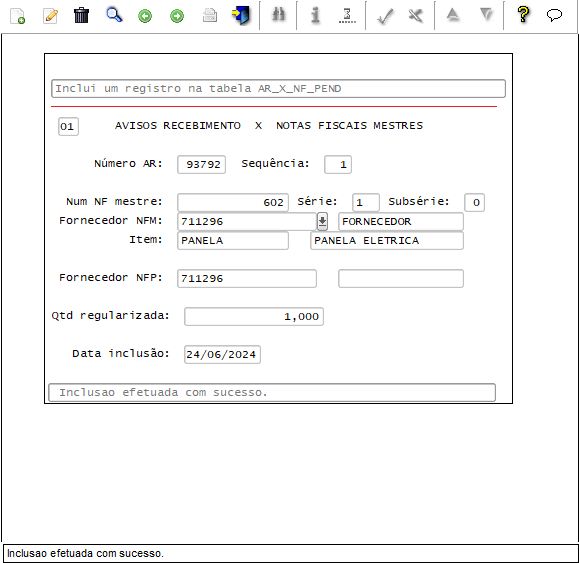The height and width of the screenshot is (563, 579).
Task: Open help with question mark icon
Action: point(523,15)
